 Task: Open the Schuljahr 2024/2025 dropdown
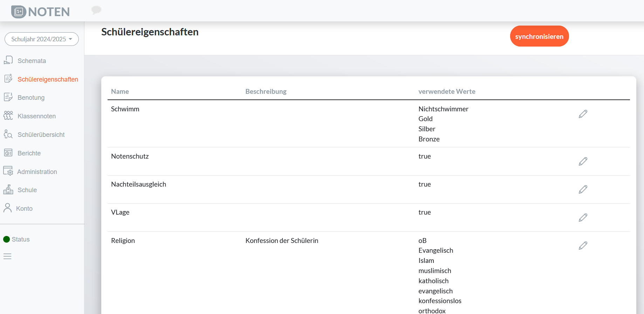(41, 39)
